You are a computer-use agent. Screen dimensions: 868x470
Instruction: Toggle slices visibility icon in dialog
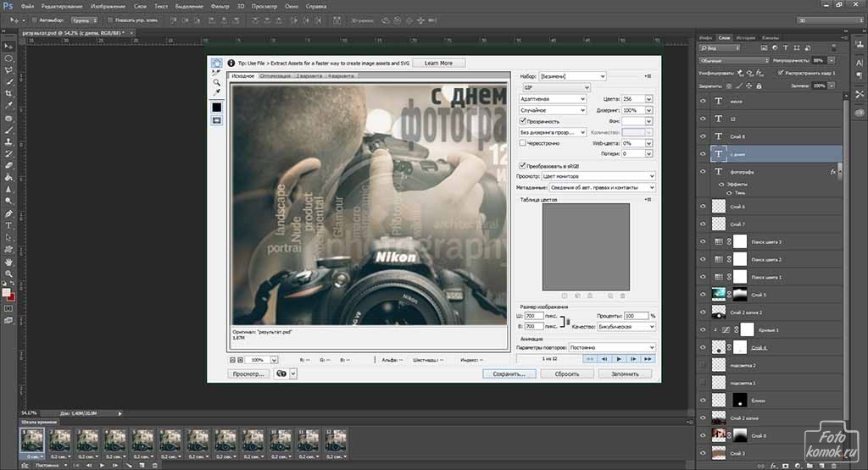point(216,120)
